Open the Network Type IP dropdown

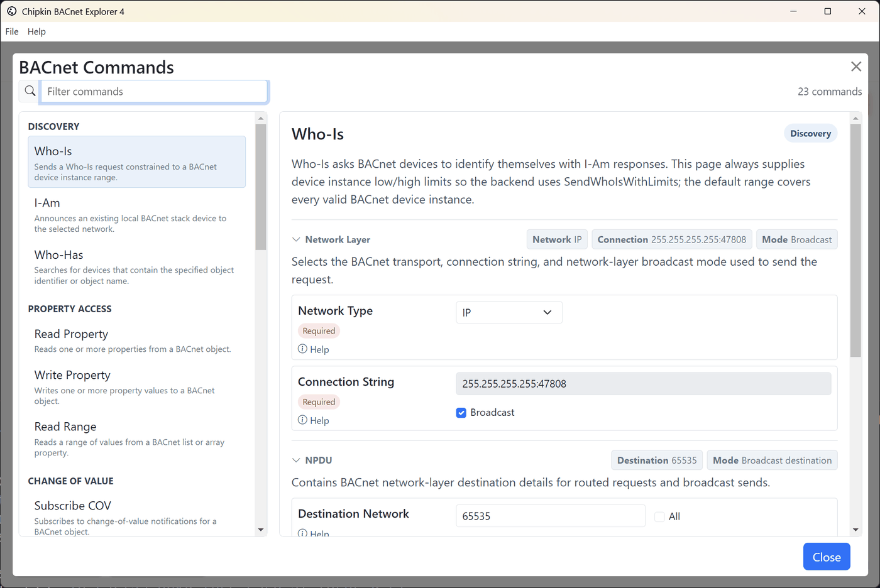(x=509, y=312)
